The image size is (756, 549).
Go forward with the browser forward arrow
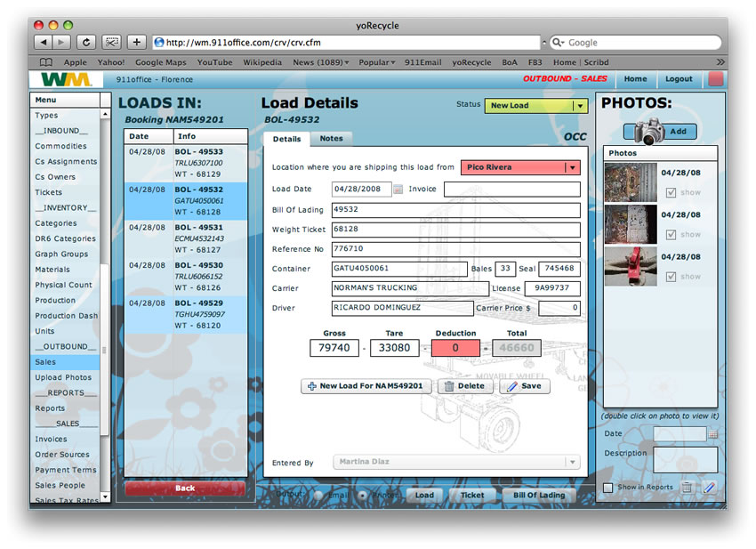pos(61,43)
